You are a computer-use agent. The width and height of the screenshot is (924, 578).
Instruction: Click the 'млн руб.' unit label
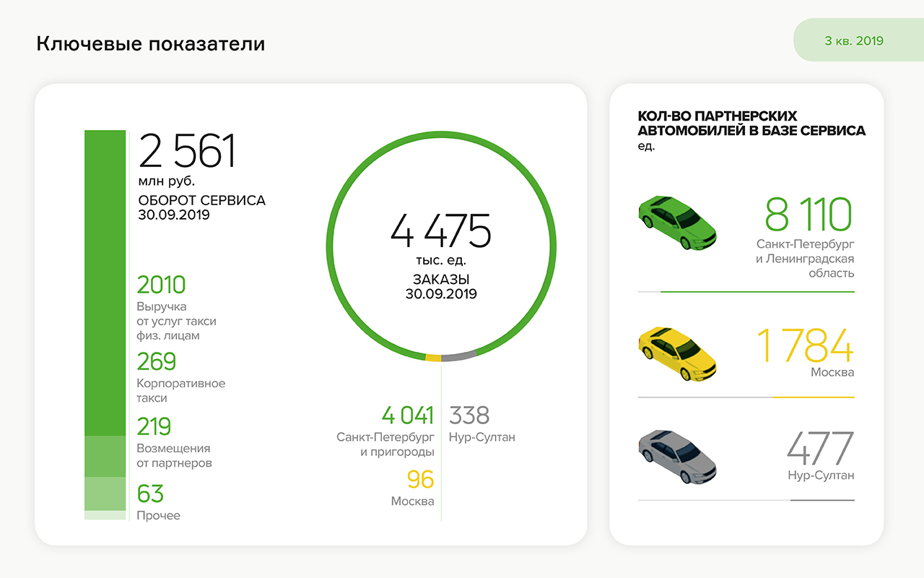[x=167, y=181]
